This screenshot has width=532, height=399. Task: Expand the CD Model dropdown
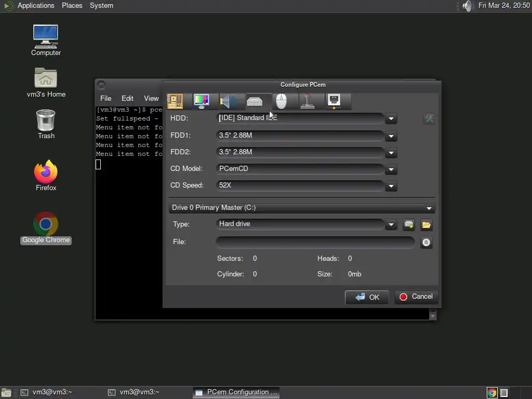[391, 169]
